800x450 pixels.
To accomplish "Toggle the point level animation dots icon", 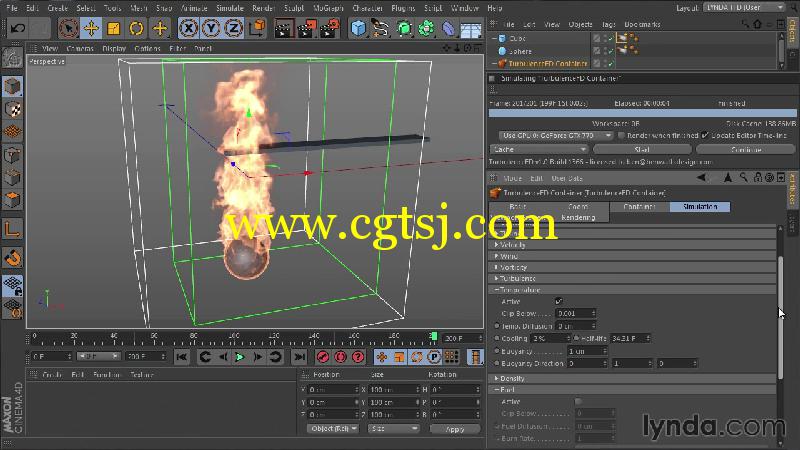I will 451,357.
